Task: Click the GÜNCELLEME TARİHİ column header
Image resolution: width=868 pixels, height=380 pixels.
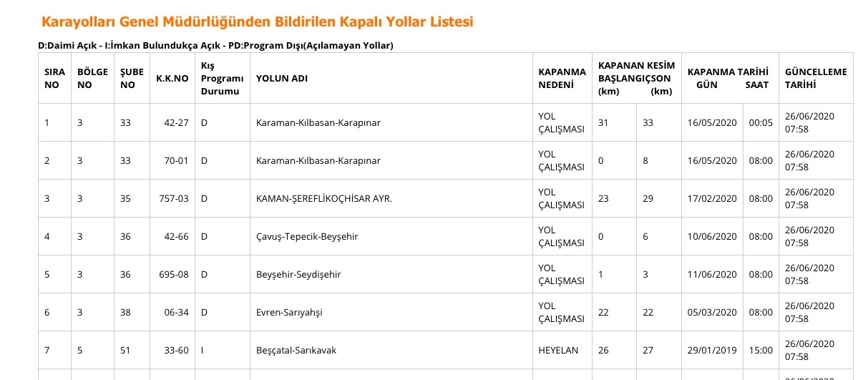Action: click(816, 78)
